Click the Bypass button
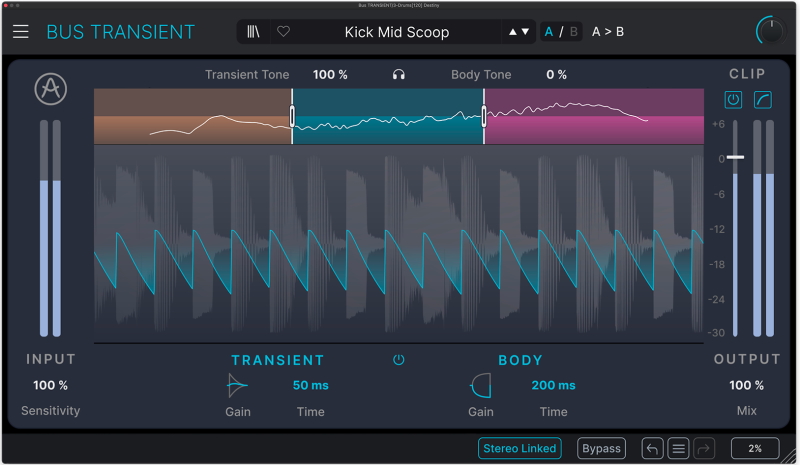The image size is (800, 465). [x=601, y=448]
